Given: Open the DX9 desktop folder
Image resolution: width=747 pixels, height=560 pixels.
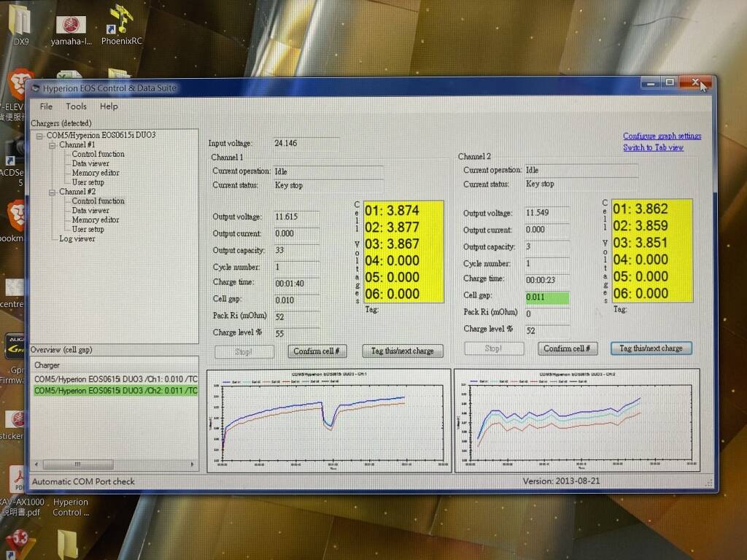Looking at the screenshot, I should click(21, 26).
